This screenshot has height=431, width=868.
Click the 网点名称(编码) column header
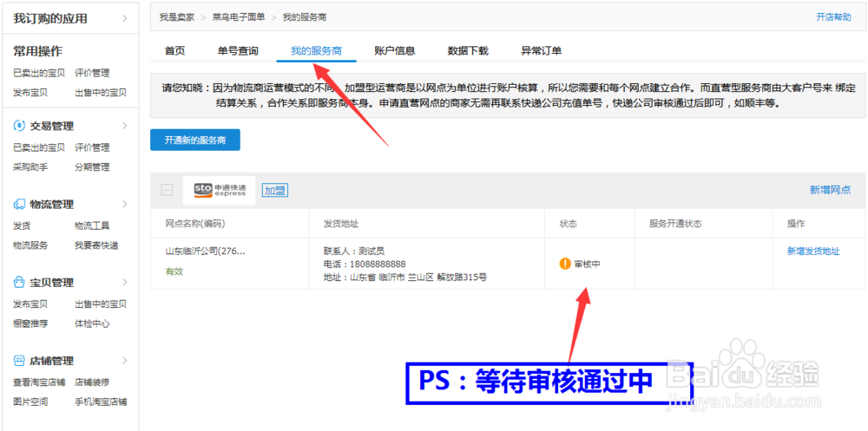194,224
